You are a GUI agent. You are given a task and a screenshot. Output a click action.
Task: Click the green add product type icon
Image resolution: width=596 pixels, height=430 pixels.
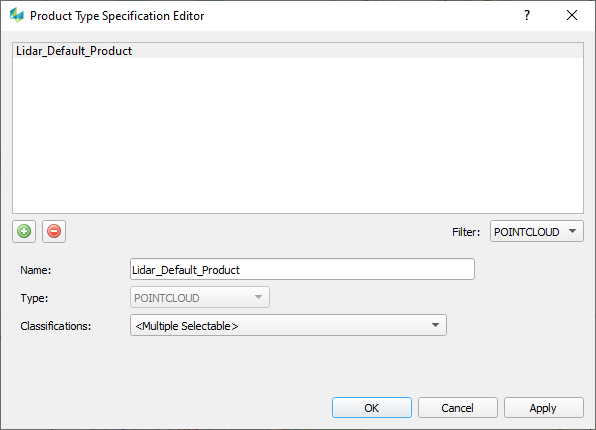(24, 231)
